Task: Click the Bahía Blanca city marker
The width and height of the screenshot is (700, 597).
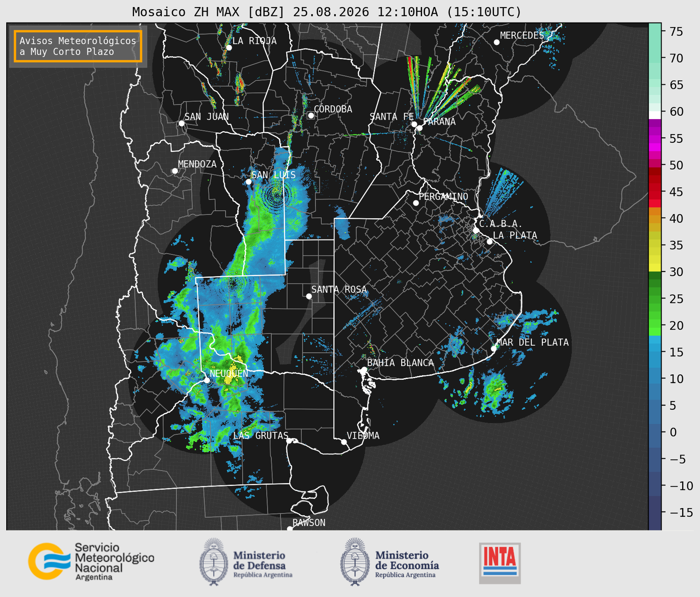Action: click(364, 369)
